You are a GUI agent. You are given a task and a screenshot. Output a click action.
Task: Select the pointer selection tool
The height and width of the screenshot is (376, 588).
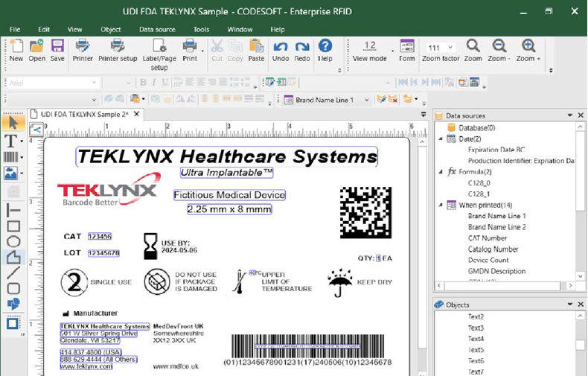(12, 122)
